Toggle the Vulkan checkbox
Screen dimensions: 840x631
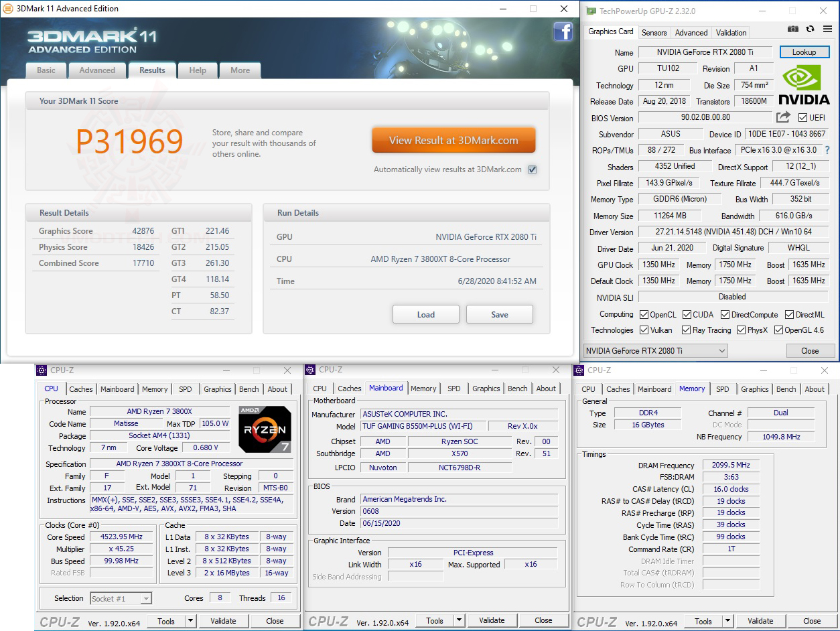[644, 330]
